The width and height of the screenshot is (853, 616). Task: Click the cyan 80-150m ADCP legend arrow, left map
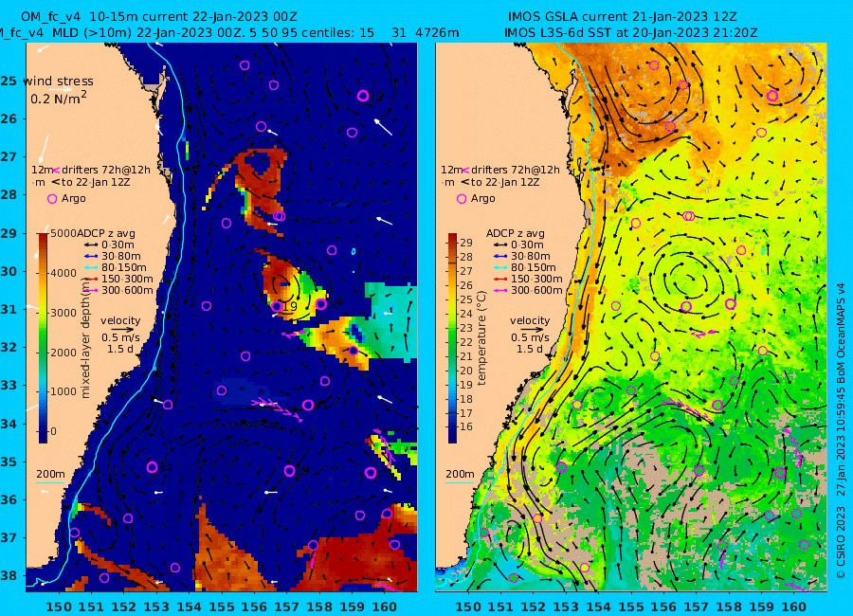point(90,268)
